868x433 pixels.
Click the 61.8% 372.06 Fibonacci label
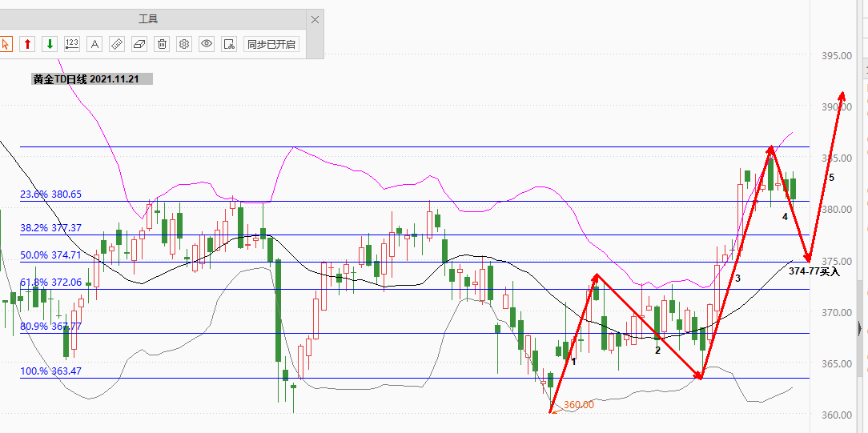tap(51, 283)
